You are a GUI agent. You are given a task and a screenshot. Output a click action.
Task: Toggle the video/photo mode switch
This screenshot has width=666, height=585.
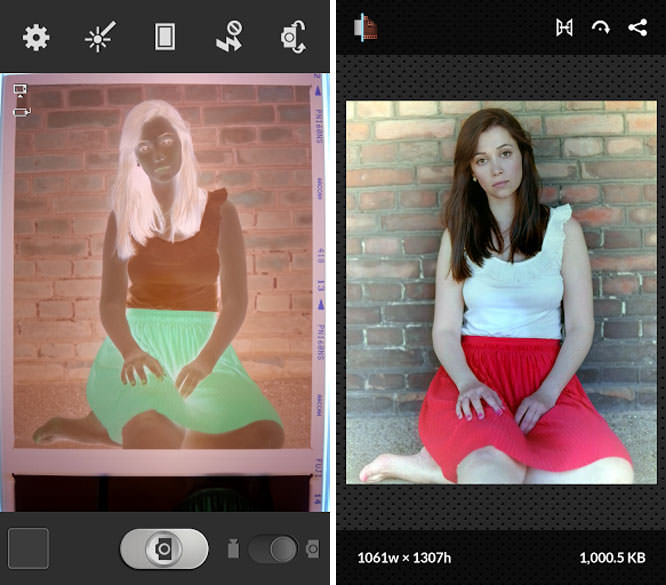pyautogui.click(x=273, y=548)
